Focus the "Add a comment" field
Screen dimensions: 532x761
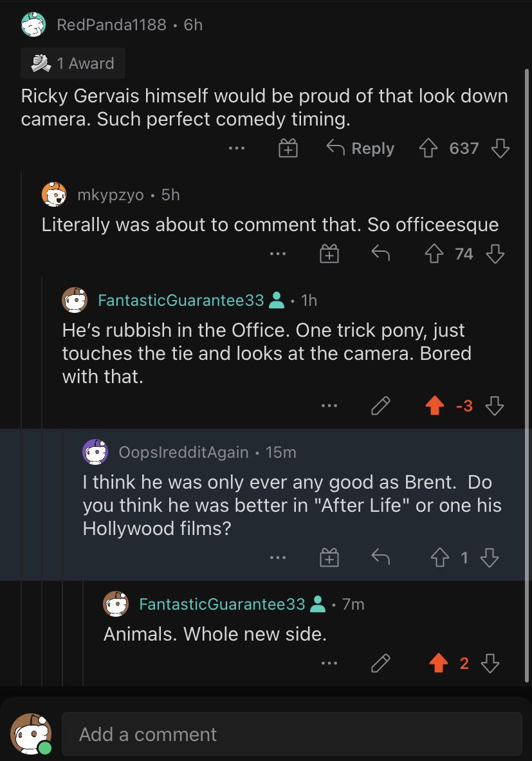(x=291, y=734)
